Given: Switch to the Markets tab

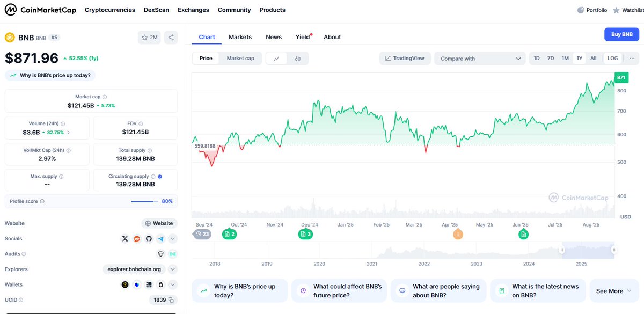Looking at the screenshot, I should point(240,37).
